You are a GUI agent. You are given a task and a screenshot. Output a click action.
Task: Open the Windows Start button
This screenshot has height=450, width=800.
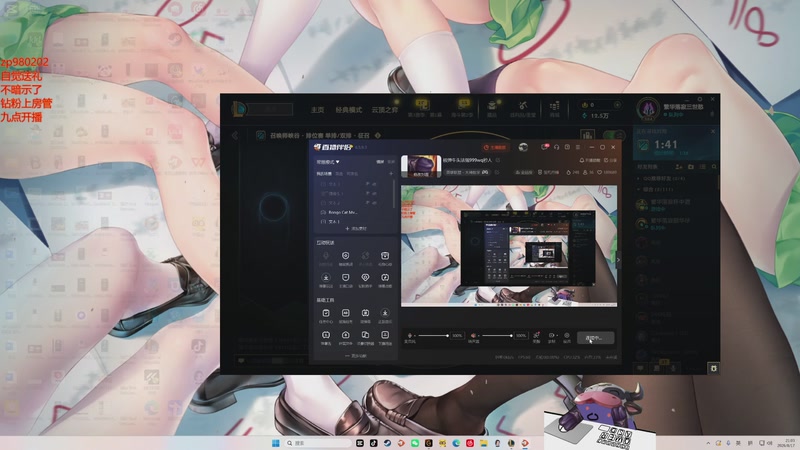[x=276, y=443]
